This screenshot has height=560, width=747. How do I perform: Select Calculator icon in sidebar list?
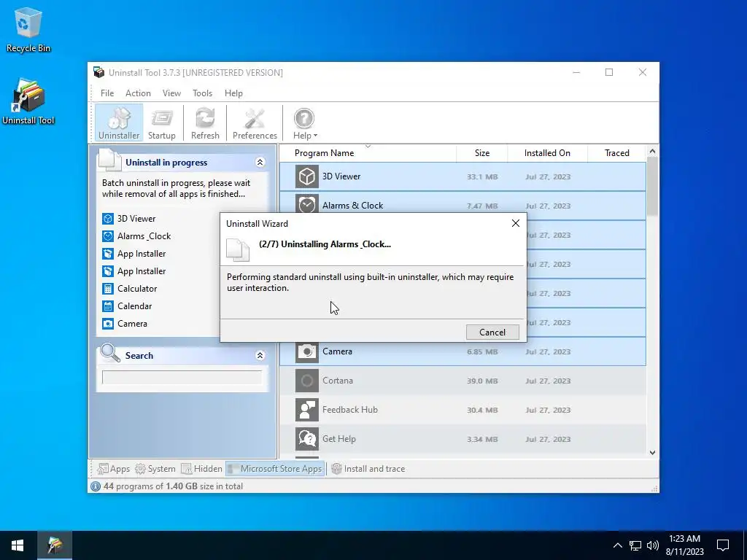(108, 289)
